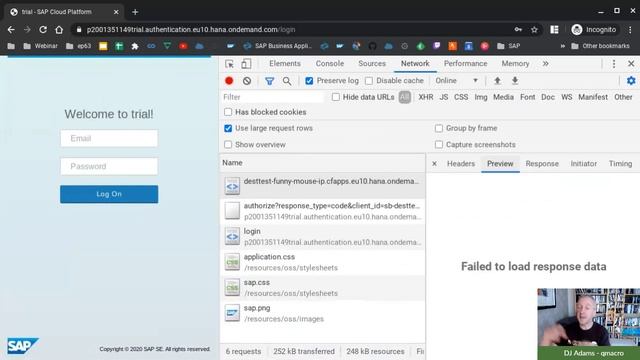640x360 pixels.
Task: Enable Show overview checkbox
Action: coord(228,144)
